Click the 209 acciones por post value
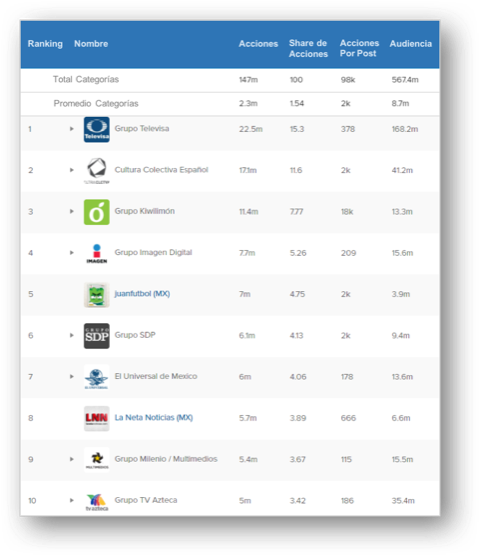480x556 pixels. 348,253
